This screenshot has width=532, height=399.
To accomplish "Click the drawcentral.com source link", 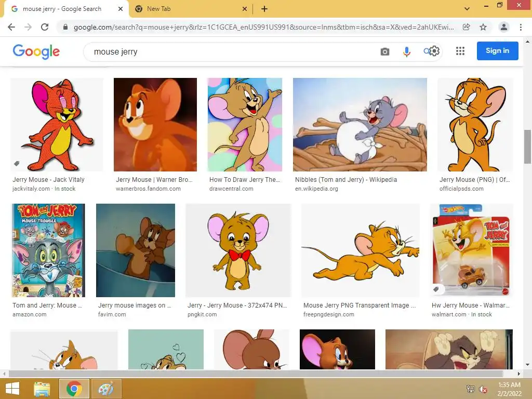I will pos(231,189).
